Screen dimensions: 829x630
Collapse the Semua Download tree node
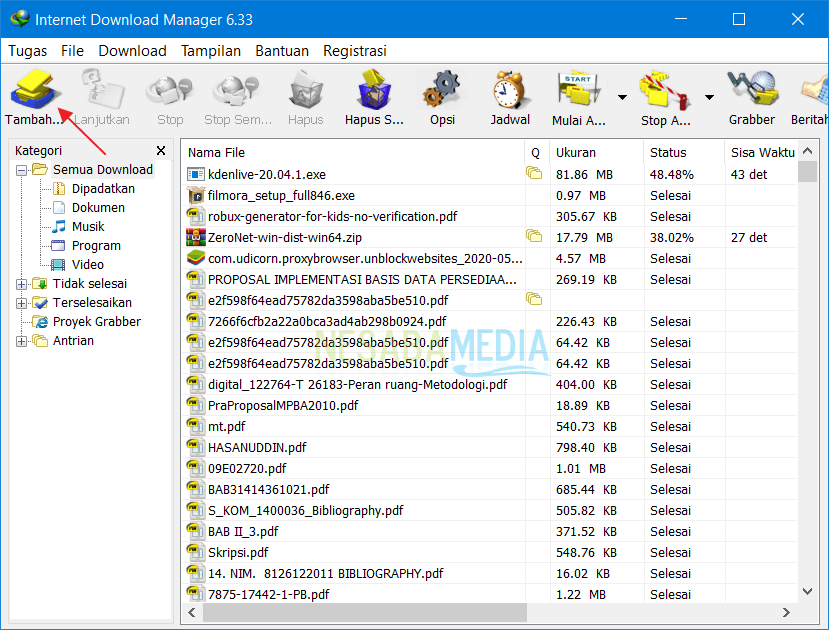[21, 170]
